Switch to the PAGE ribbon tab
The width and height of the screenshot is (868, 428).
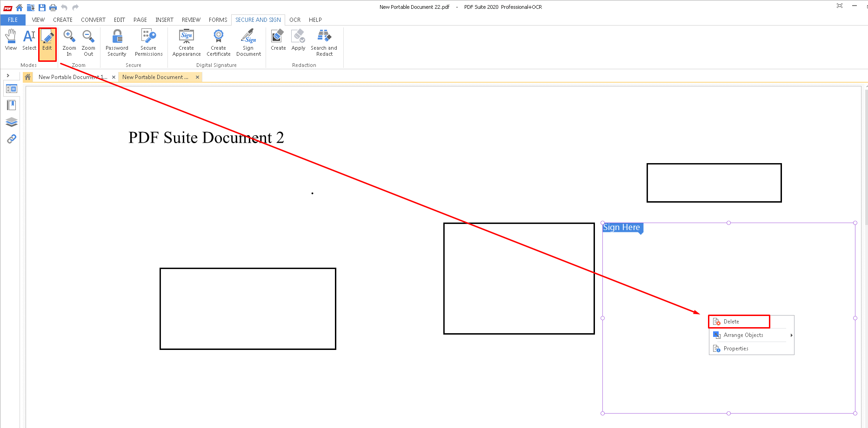pyautogui.click(x=140, y=20)
